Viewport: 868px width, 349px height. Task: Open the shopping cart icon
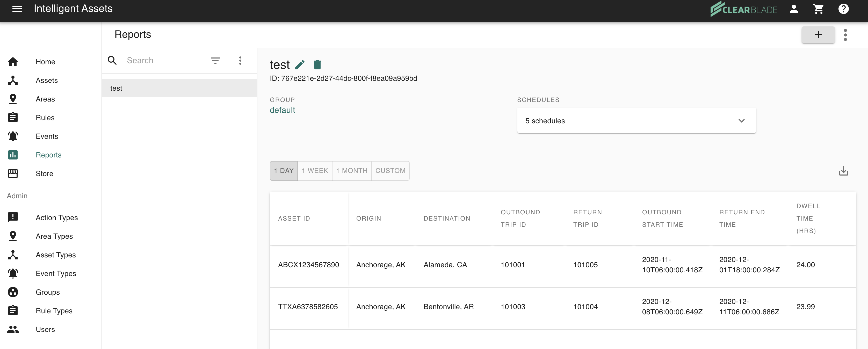pyautogui.click(x=818, y=9)
